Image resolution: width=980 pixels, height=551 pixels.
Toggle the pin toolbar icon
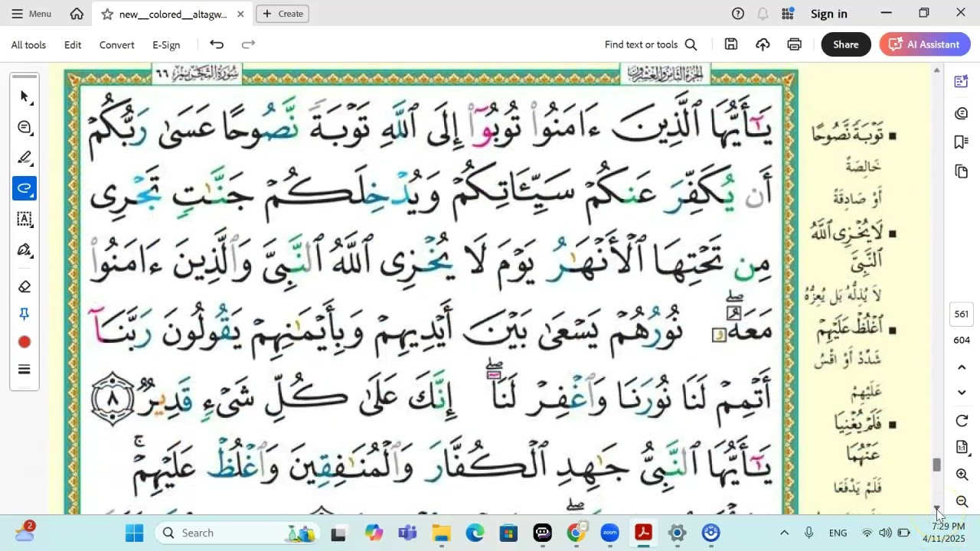pyautogui.click(x=24, y=315)
